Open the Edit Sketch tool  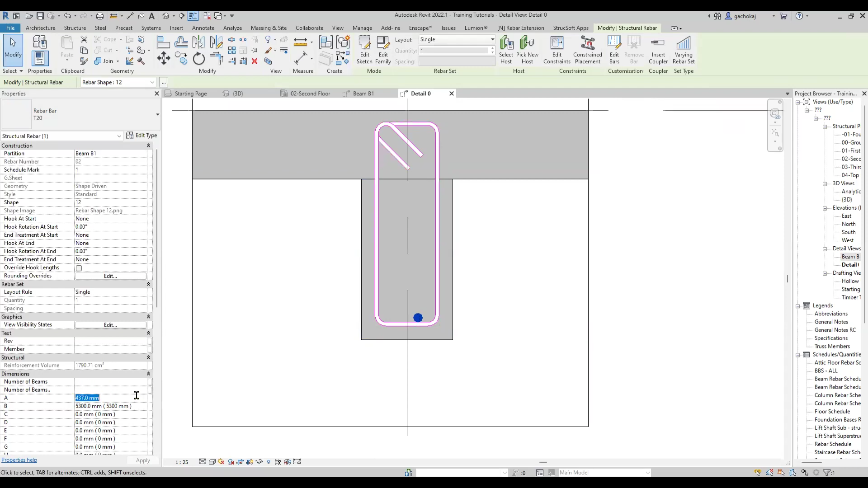click(x=364, y=50)
